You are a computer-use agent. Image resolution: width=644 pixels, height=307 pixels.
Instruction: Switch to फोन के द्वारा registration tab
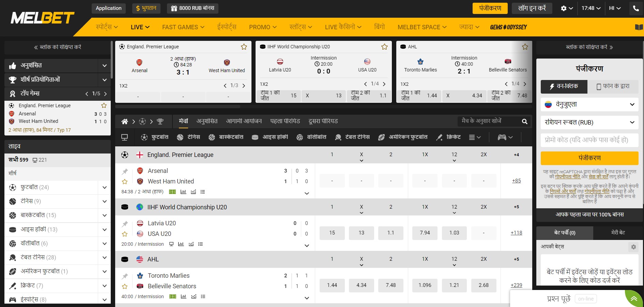point(613,86)
